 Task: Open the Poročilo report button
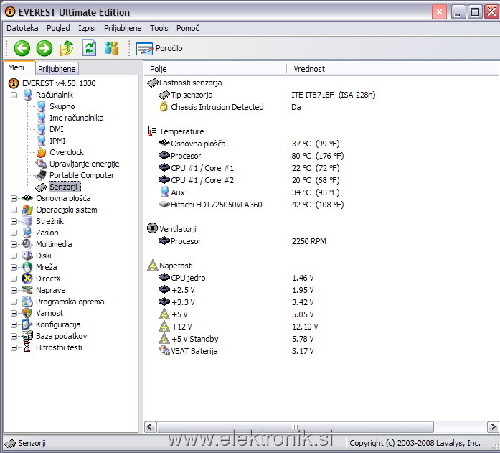159,48
